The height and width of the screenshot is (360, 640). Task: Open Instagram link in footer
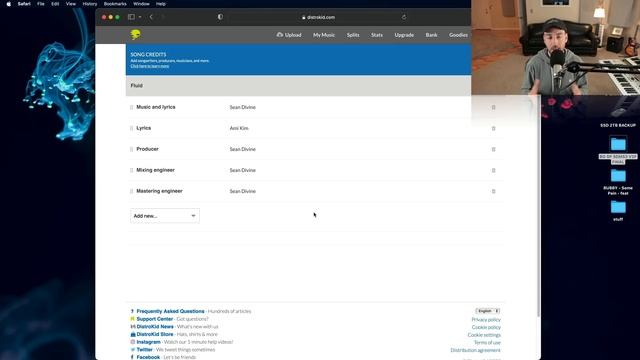(148, 342)
